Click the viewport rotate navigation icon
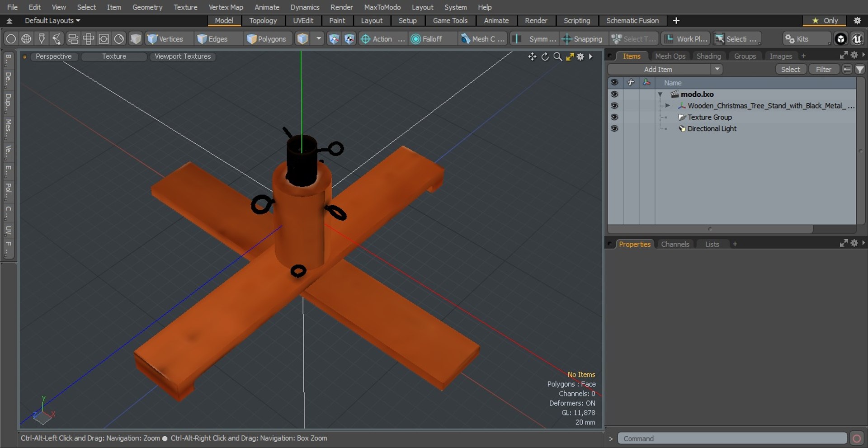 click(545, 57)
